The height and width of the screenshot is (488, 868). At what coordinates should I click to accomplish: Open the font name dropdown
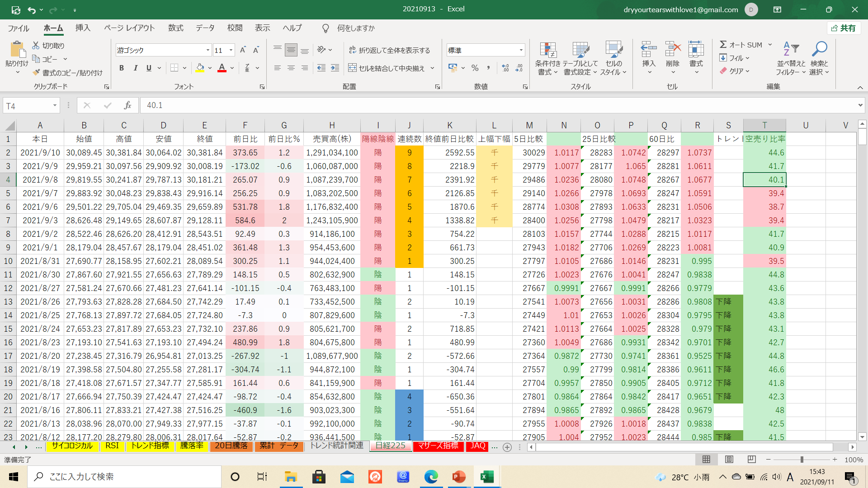(x=208, y=50)
